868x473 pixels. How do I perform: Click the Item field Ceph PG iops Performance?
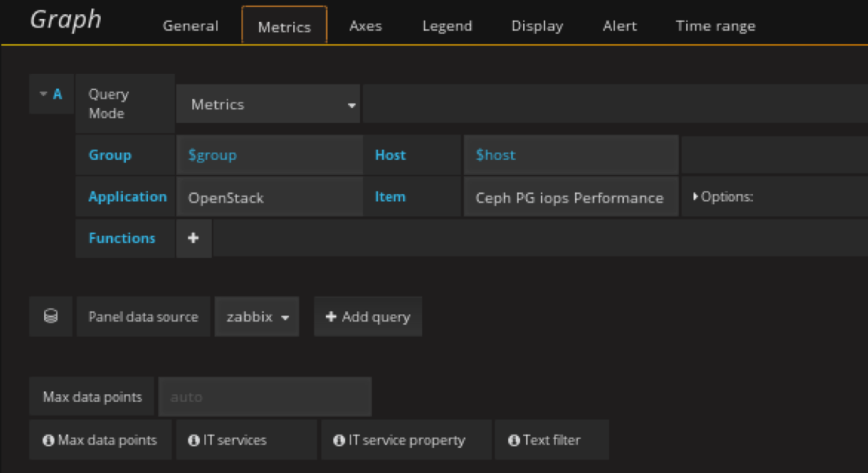click(x=569, y=198)
